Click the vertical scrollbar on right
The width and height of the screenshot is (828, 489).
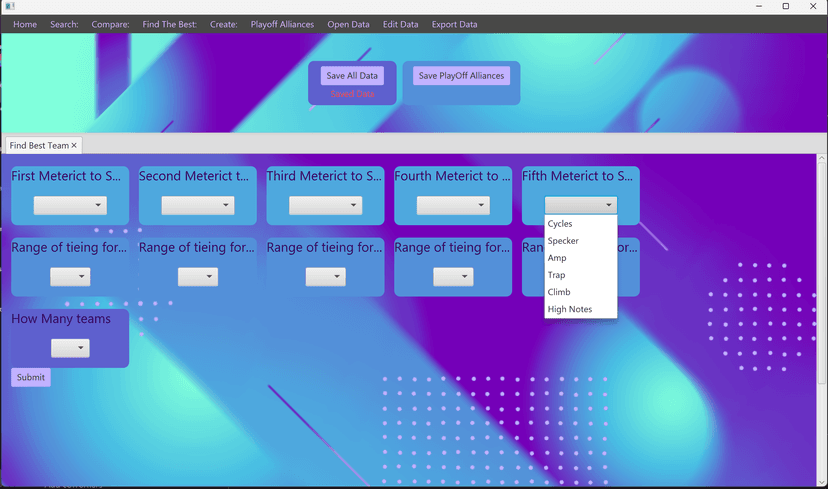tap(822, 270)
